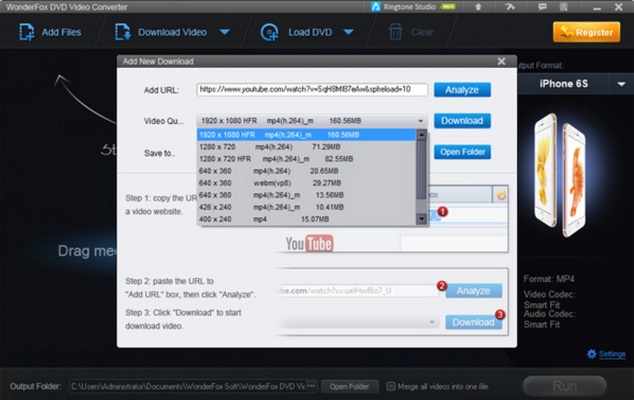Open the Settings link with gear icon
Viewport: 634px width, 400px height.
click(606, 354)
